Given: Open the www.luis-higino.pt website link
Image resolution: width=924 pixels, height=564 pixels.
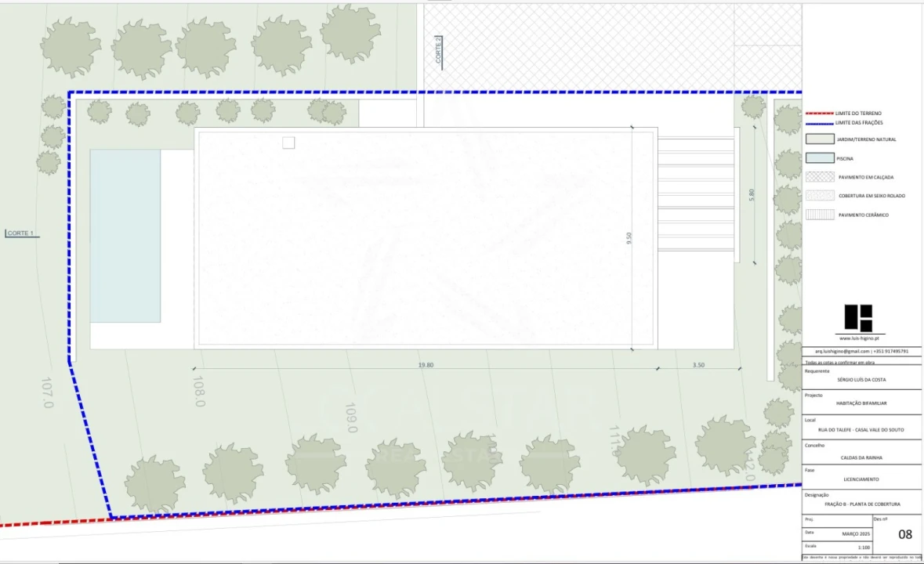Looking at the screenshot, I should (858, 338).
